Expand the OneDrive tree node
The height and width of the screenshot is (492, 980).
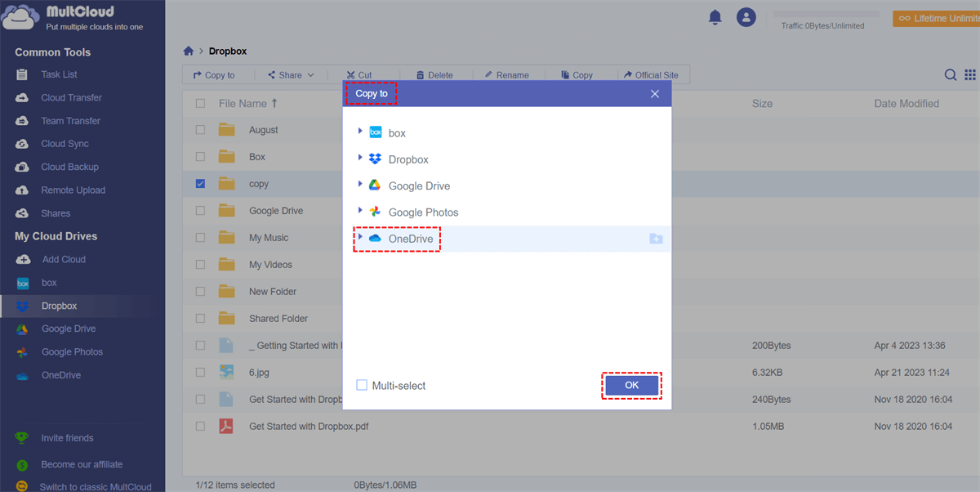360,237
